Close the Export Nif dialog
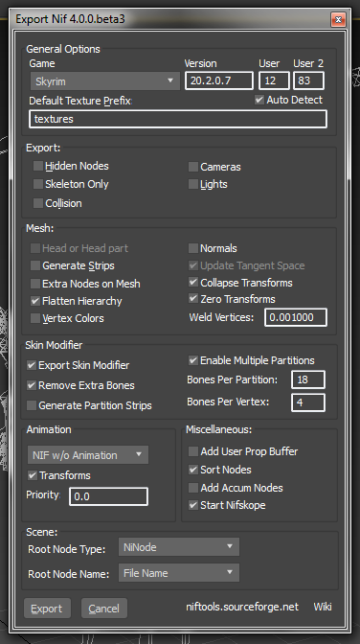Viewport: 360px width, 644px height. pyautogui.click(x=338, y=19)
